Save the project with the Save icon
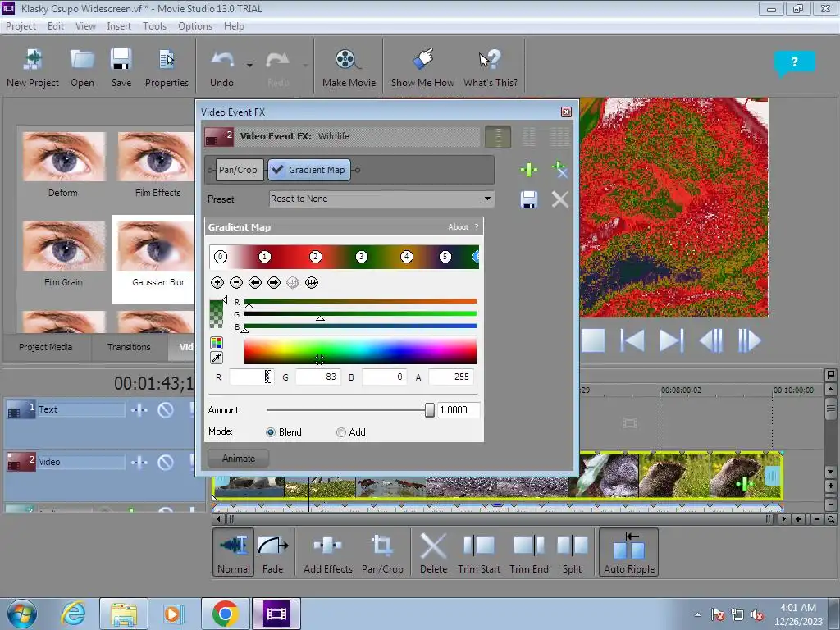Screen dimensions: 840x630 [121, 68]
